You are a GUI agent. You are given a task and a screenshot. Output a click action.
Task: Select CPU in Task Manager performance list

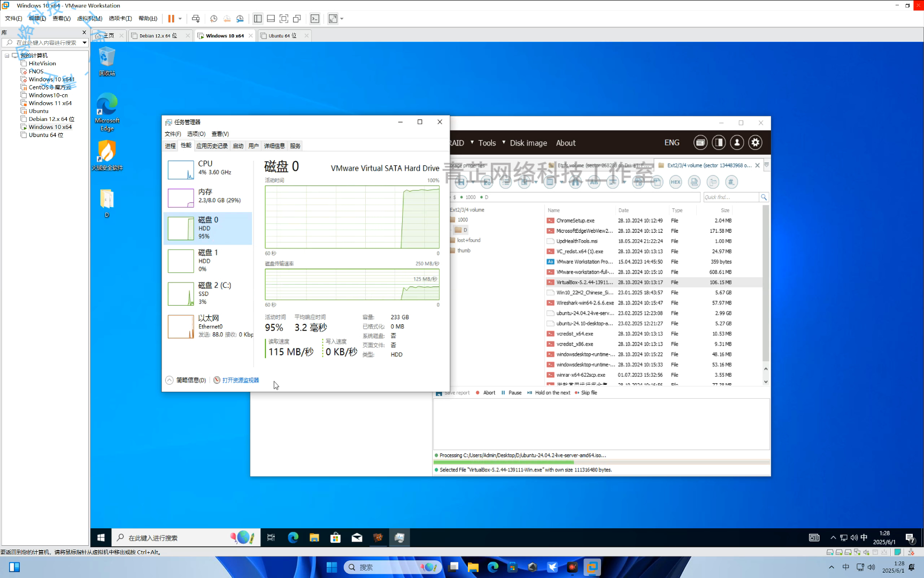pyautogui.click(x=208, y=170)
